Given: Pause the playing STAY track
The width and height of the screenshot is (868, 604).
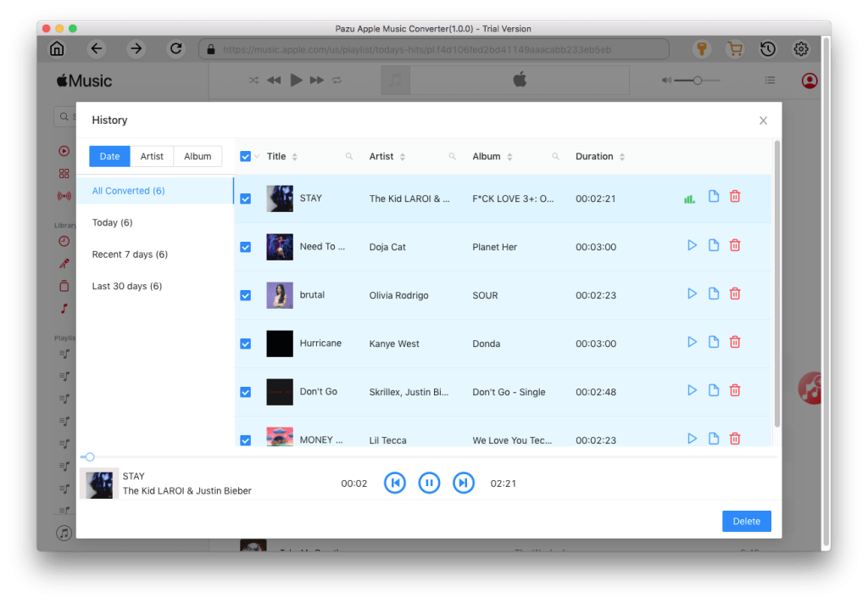Looking at the screenshot, I should 429,484.
